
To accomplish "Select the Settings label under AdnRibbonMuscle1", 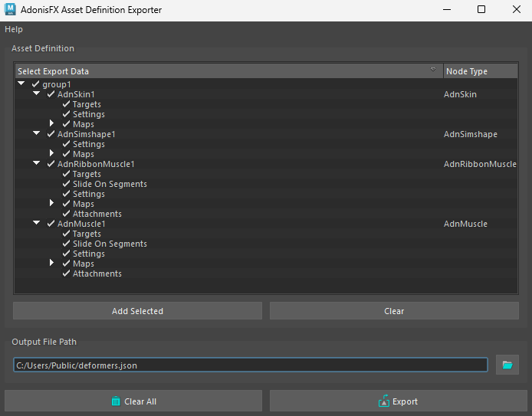I will click(89, 194).
